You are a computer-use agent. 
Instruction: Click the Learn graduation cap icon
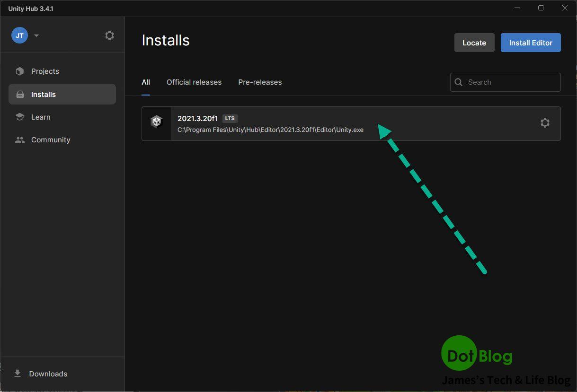click(20, 117)
